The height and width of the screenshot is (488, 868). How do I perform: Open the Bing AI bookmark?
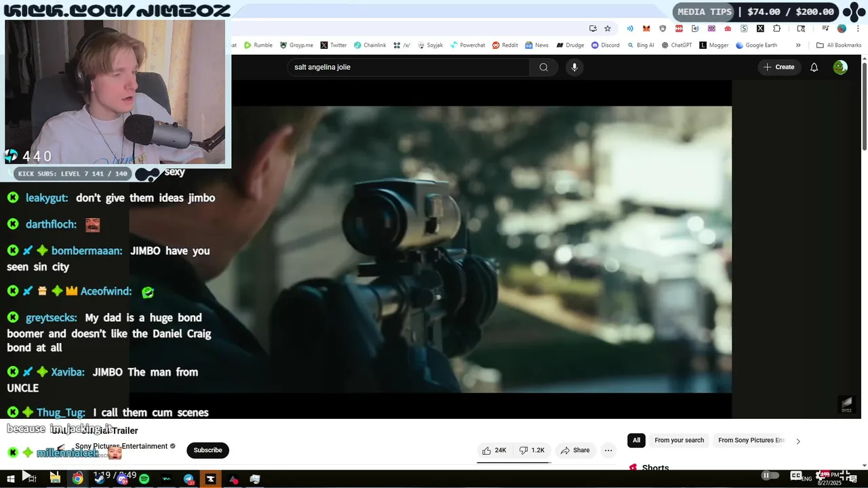pyautogui.click(x=640, y=45)
